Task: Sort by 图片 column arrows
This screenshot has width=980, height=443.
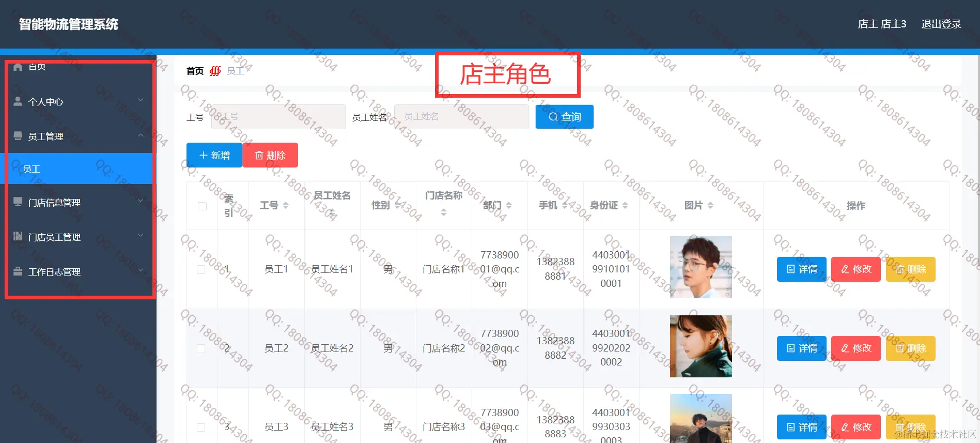Action: point(710,206)
